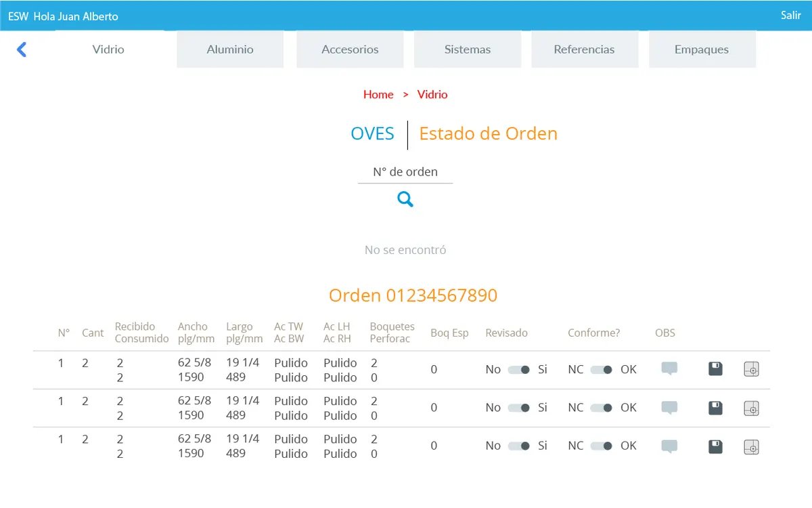Save the second table row with the floppy icon
Viewport: 812px width, 508px height.
tap(715, 408)
